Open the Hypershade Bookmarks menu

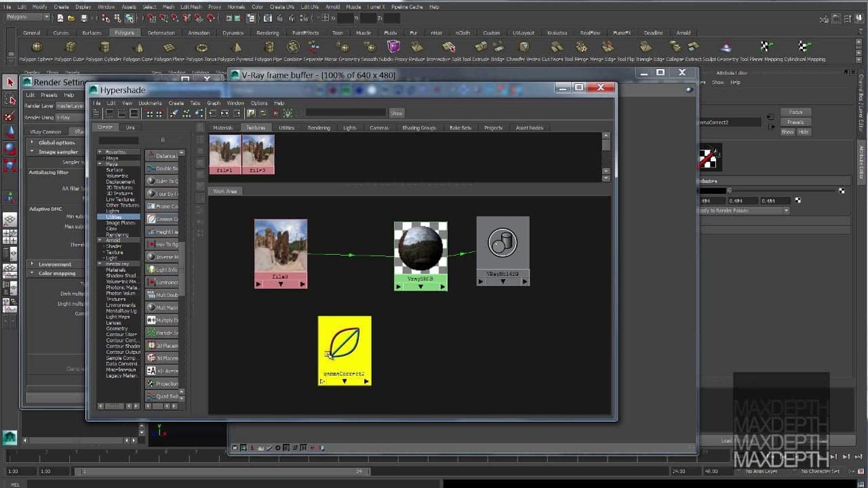pyautogui.click(x=150, y=103)
